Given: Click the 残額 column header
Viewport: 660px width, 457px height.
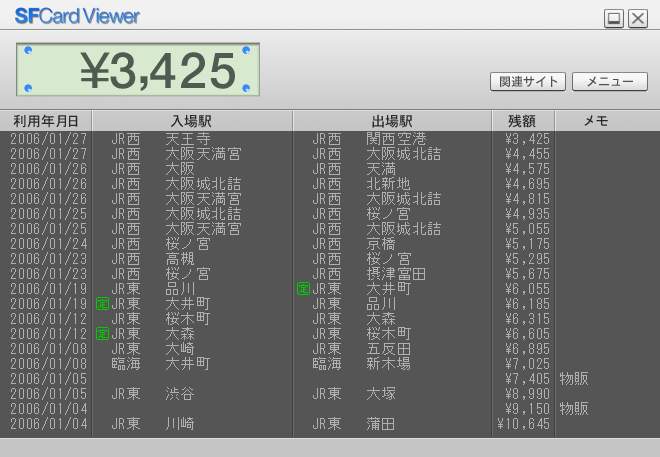Looking at the screenshot, I should 522,121.
